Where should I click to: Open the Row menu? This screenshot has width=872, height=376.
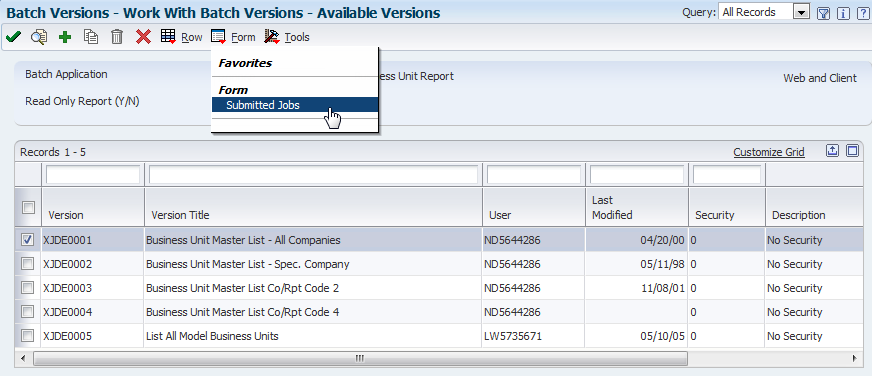[192, 37]
